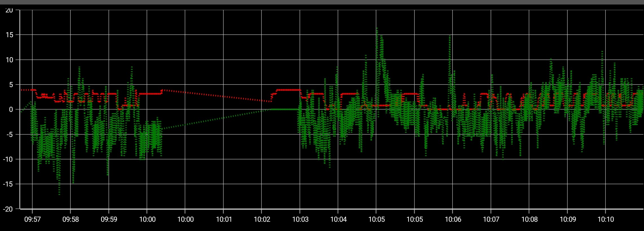
Task: Select the -15 y-axis label
Action: click(8, 184)
